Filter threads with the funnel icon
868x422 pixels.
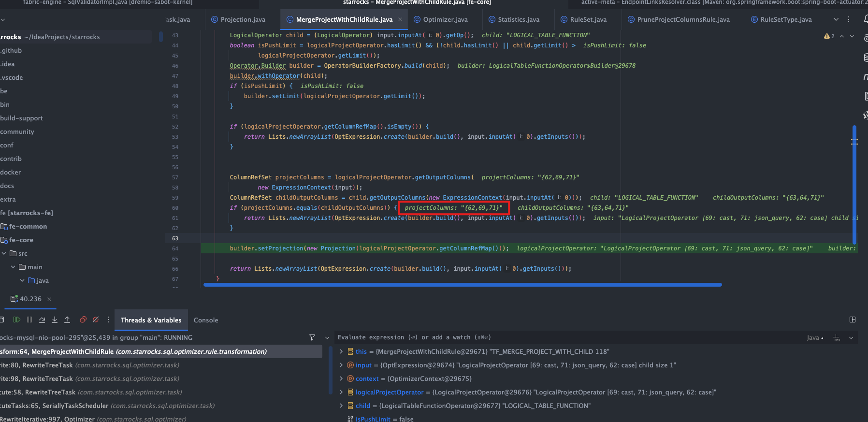(x=312, y=337)
